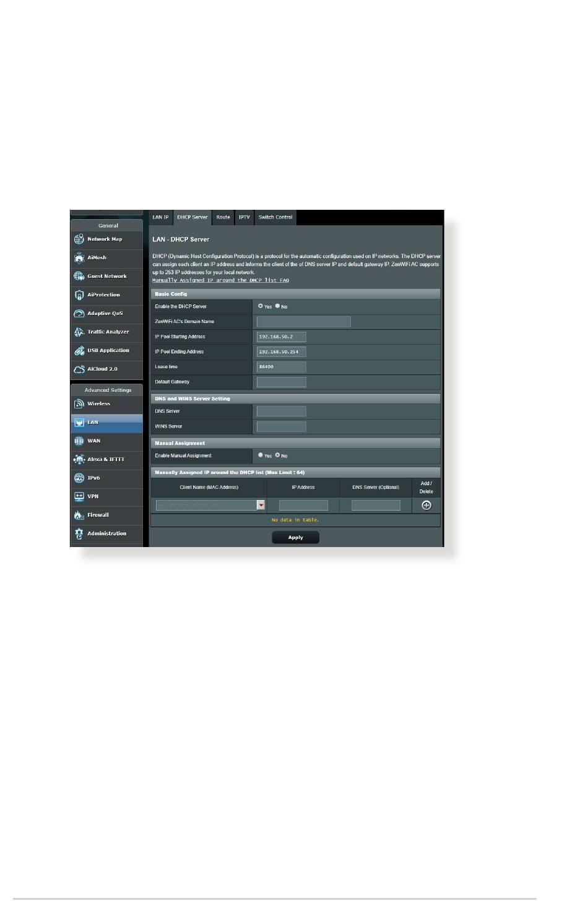Click the ZenWiFi AC's Domain Name field

click(x=303, y=322)
